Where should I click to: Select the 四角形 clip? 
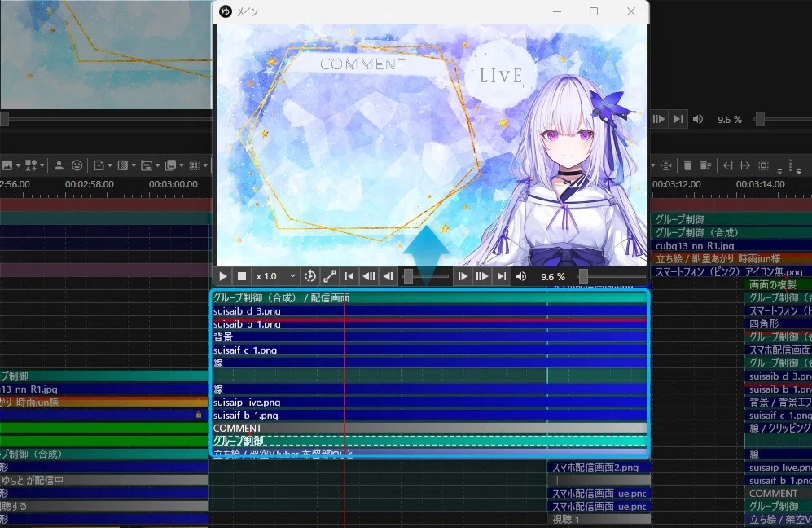tap(779, 323)
